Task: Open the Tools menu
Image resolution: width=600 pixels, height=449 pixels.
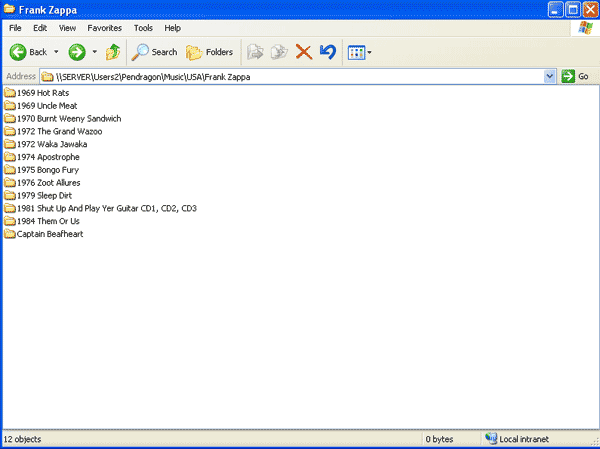Action: point(143,28)
